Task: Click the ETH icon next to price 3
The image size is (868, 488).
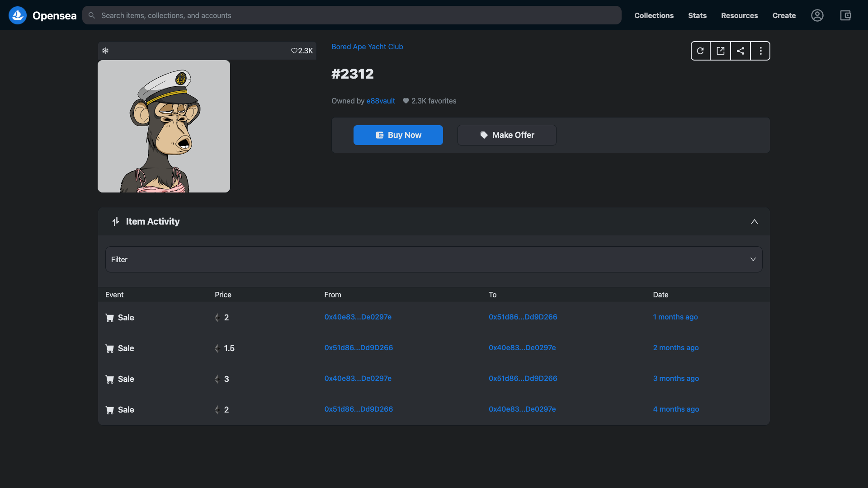Action: pyautogui.click(x=217, y=379)
